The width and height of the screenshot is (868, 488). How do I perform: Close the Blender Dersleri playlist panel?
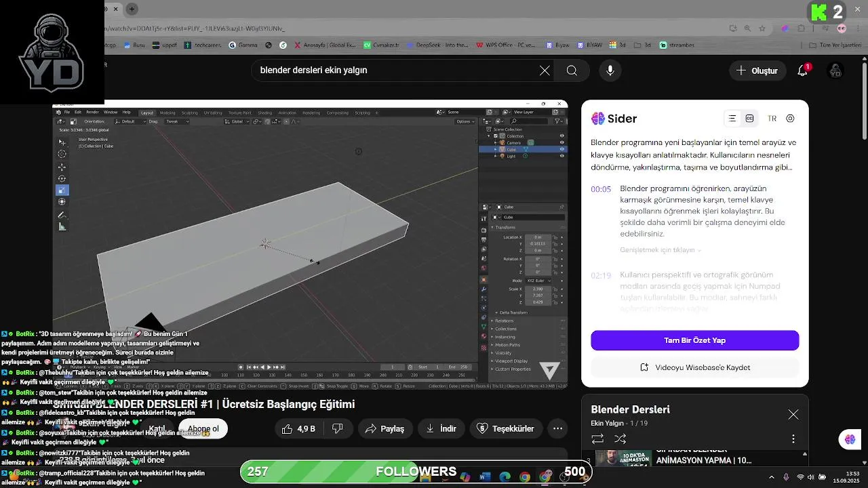pyautogui.click(x=793, y=414)
